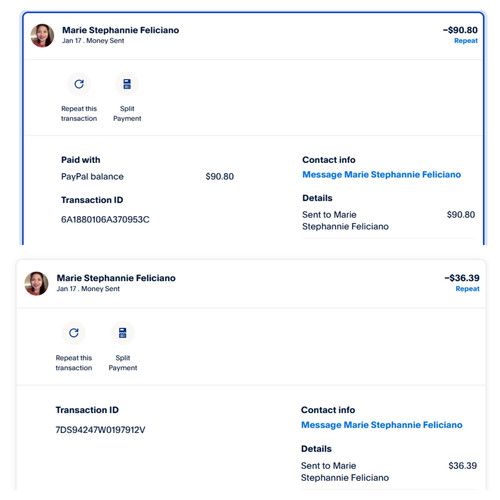Viewport: 500px width, 500px height.
Task: Click Marie Stephannie Feliciano name in second header
Action: click(x=116, y=278)
